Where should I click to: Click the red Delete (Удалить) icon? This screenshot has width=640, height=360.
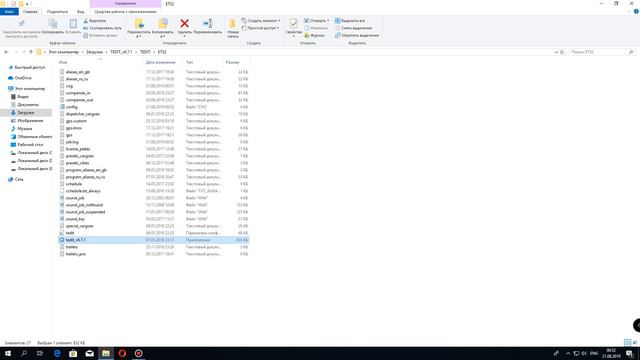point(184,24)
